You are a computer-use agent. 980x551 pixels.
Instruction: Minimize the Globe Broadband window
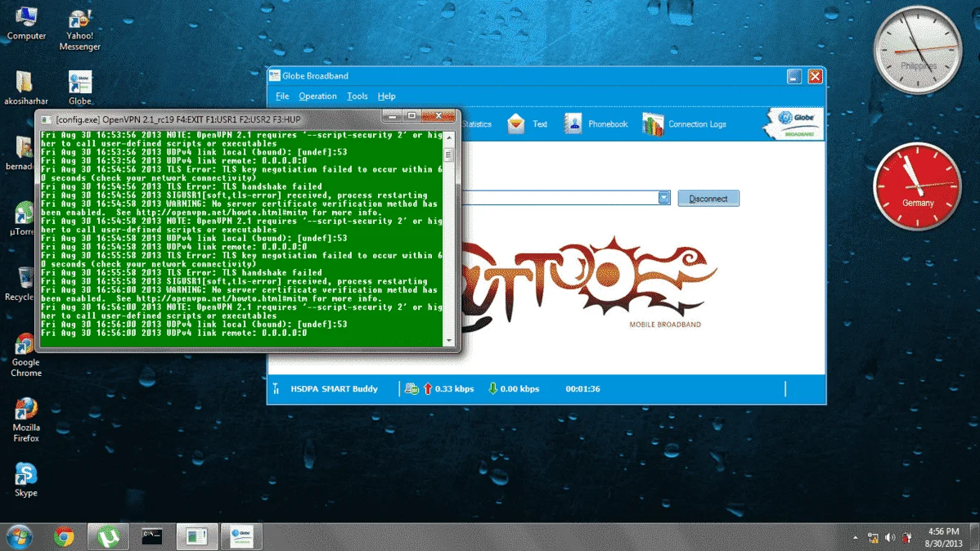click(x=793, y=76)
